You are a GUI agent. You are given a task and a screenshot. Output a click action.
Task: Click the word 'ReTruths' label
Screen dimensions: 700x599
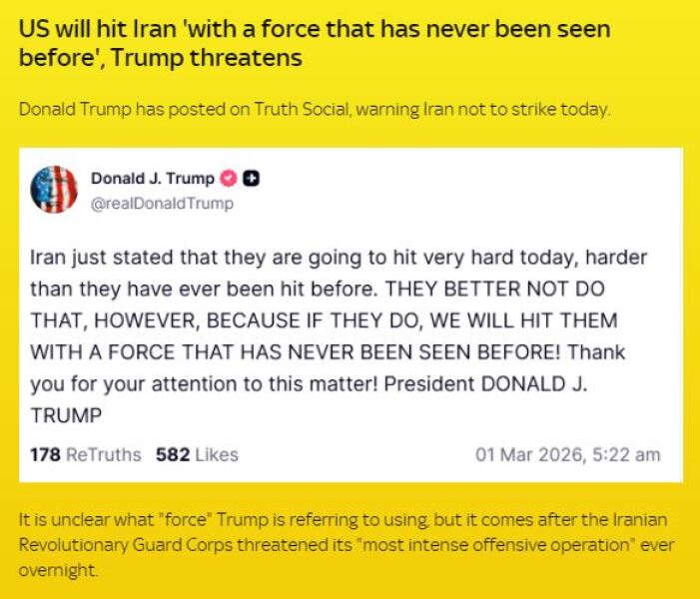click(104, 454)
